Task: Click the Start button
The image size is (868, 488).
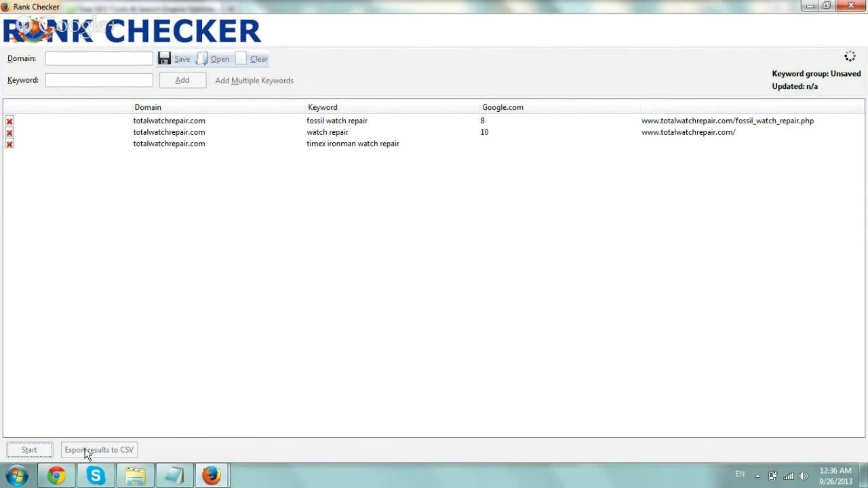Action: pyautogui.click(x=29, y=450)
